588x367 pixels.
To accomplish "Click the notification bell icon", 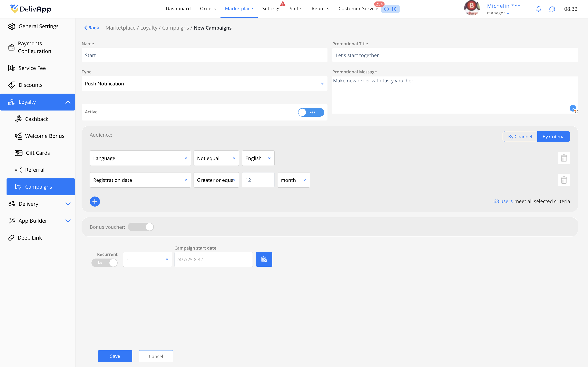I will click(538, 9).
